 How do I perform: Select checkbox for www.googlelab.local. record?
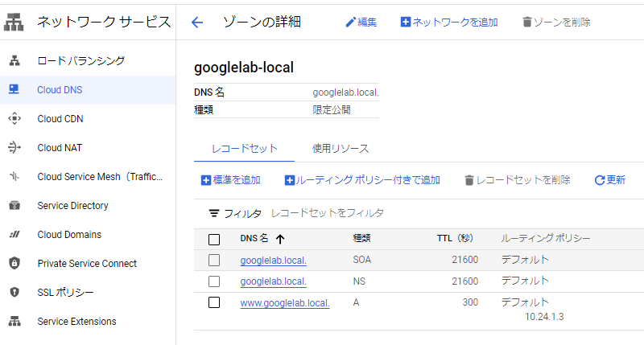click(x=214, y=303)
